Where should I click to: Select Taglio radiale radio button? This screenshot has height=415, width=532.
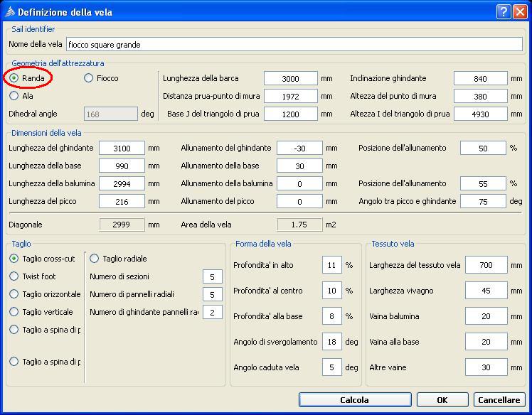click(95, 259)
